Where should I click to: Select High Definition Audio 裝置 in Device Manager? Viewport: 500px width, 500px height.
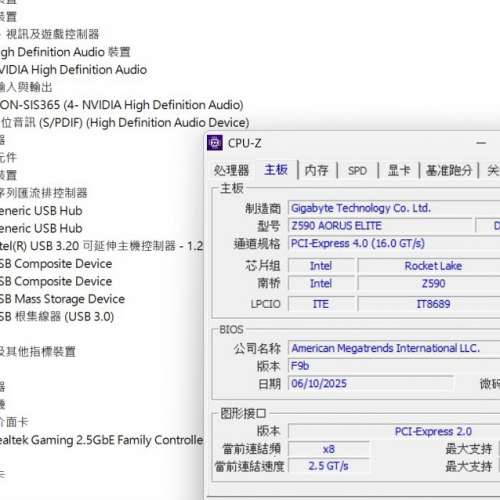pos(65,52)
